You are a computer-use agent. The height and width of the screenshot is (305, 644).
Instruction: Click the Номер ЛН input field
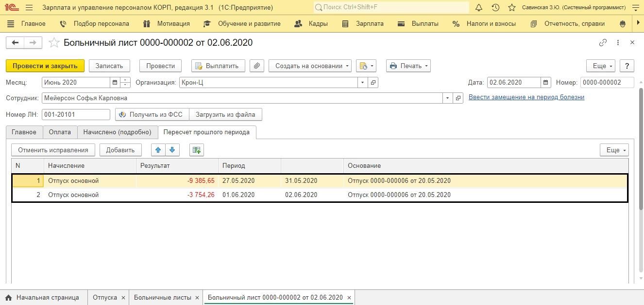pyautogui.click(x=76, y=114)
